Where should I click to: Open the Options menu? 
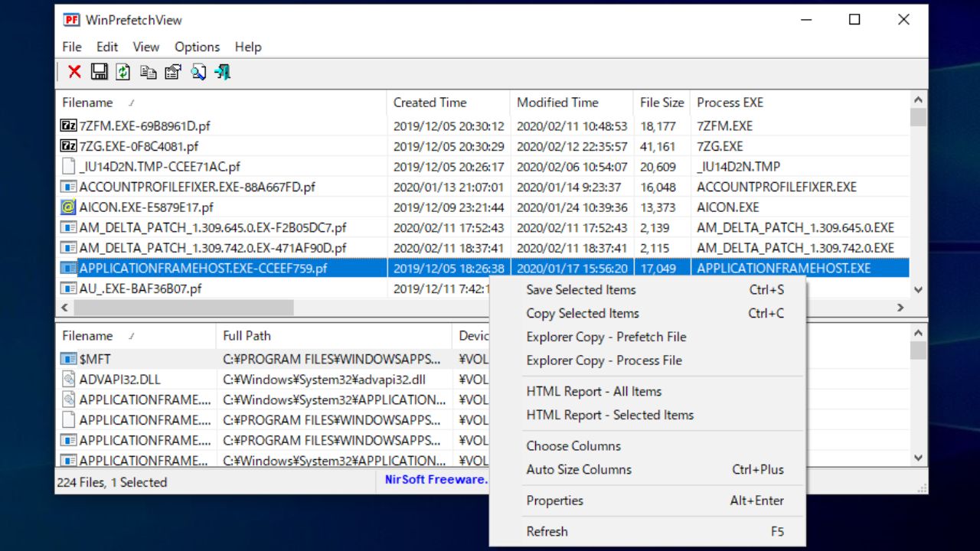(x=197, y=47)
